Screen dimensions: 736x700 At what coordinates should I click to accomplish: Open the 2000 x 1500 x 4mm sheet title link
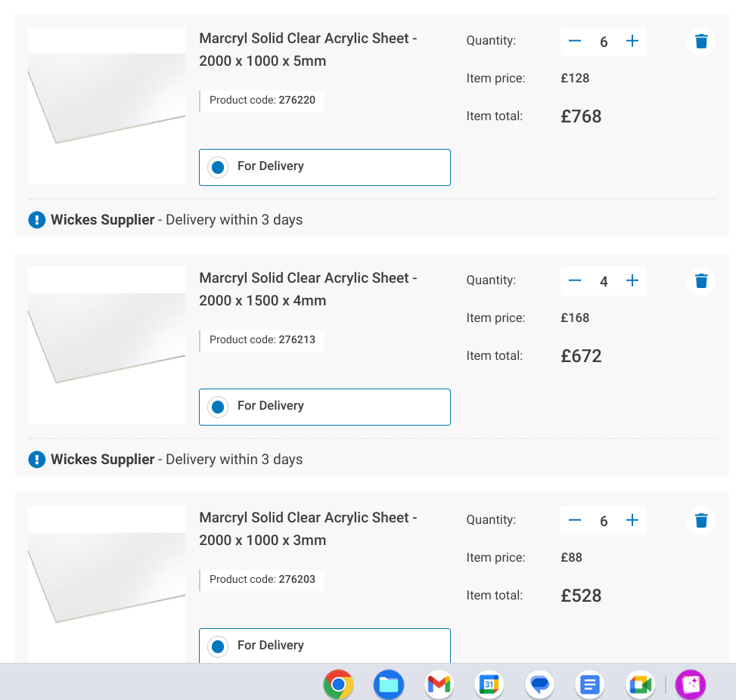(308, 289)
